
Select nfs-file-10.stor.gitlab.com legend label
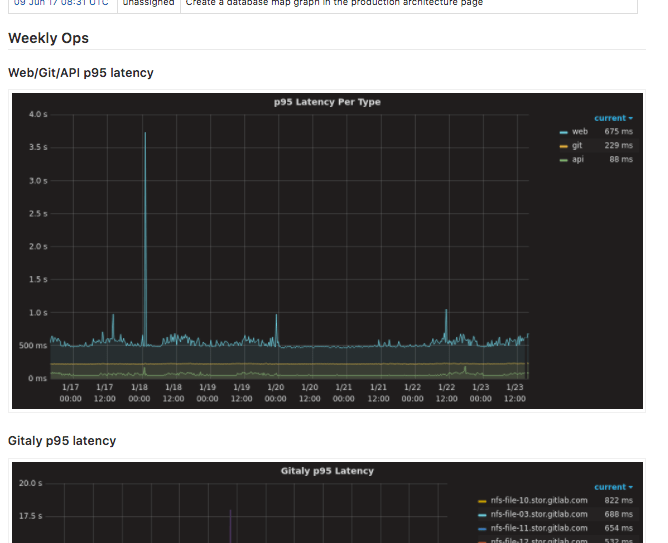tap(539, 500)
